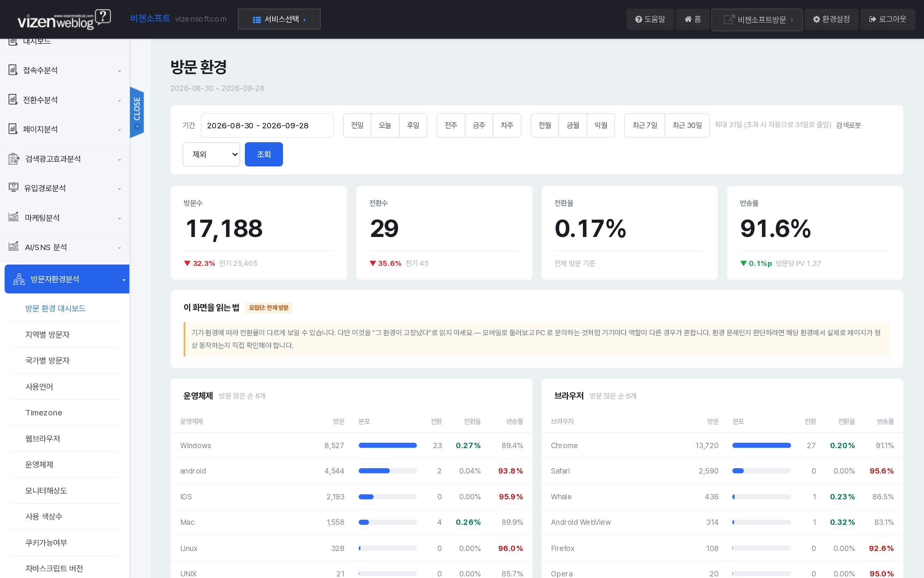The width and height of the screenshot is (924, 578).
Task: Select the 오늘 date option
Action: click(x=385, y=125)
